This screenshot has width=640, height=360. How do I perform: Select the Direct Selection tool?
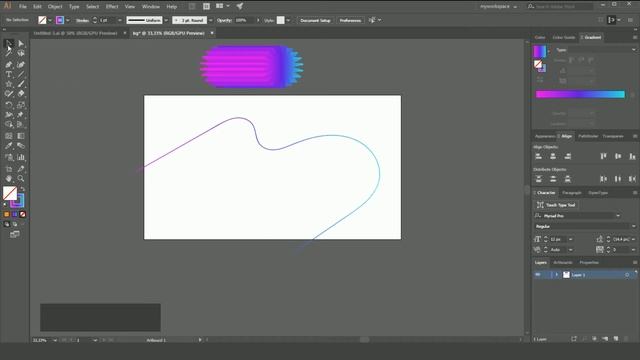(x=21, y=43)
